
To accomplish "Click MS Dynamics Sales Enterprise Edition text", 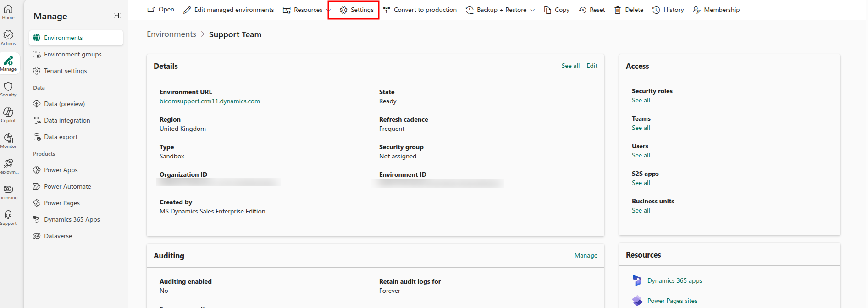I will [x=212, y=211].
